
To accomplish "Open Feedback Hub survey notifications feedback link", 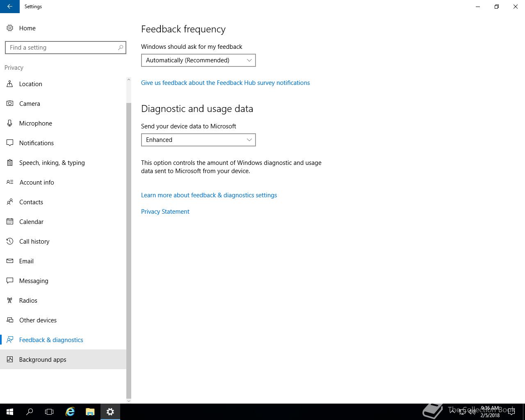I will coord(226,83).
